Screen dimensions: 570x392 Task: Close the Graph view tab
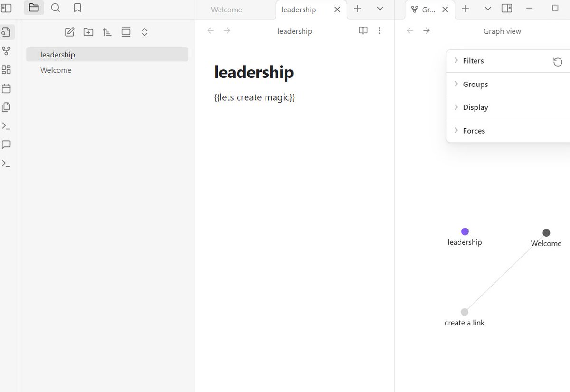[x=445, y=10]
